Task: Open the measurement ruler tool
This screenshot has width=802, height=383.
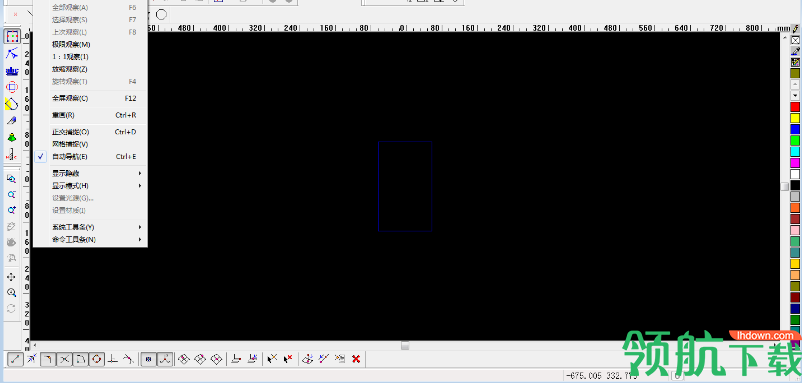Action: coord(12,154)
